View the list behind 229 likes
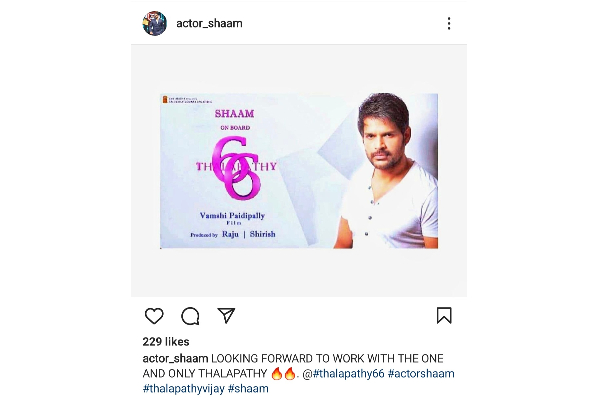600x400 pixels. click(x=166, y=341)
